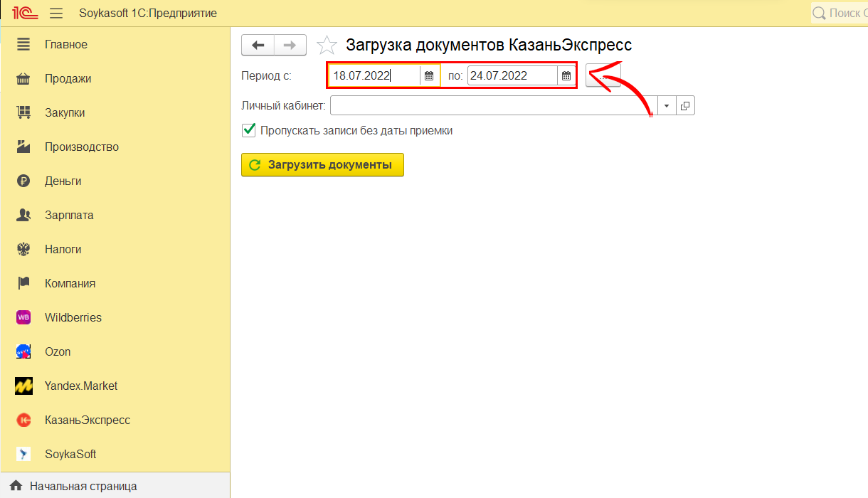
Task: Click the Компания flag icon
Action: 23,284
